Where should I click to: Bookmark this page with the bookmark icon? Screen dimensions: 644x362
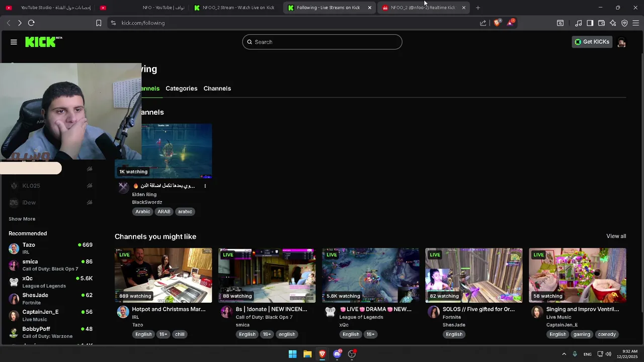click(x=99, y=23)
